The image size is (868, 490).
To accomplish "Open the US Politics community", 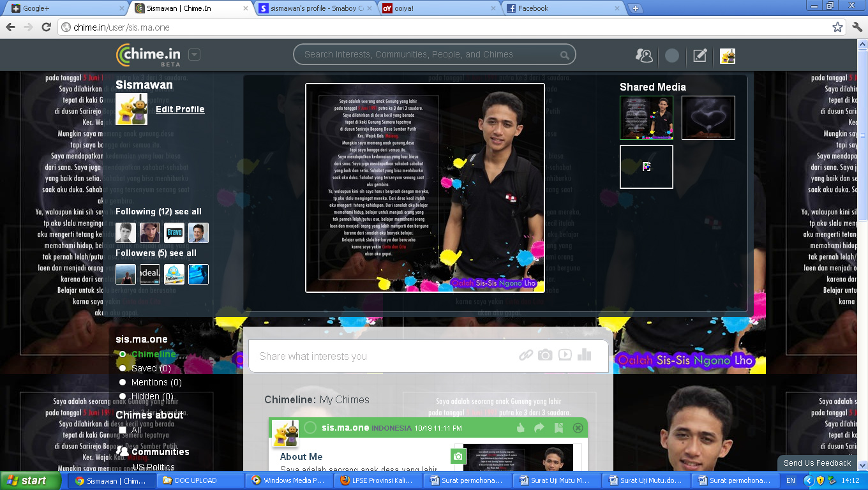I will [153, 467].
